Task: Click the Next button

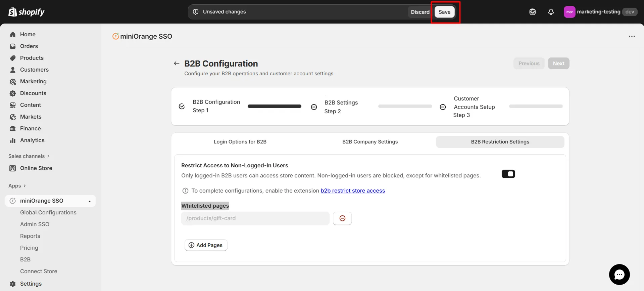Action: pos(558,63)
